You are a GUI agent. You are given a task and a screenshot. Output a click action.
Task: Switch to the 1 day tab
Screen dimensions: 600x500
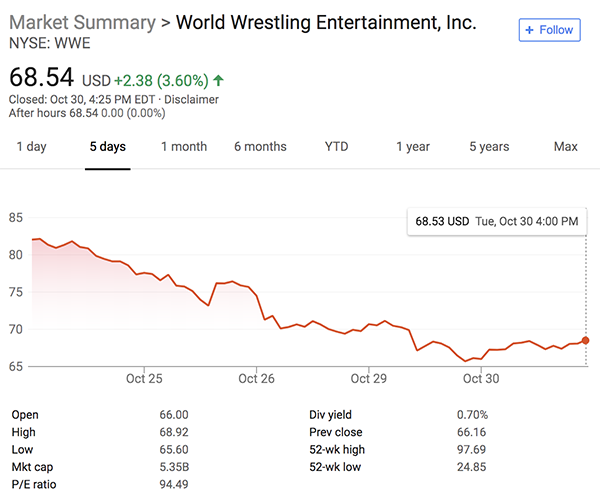click(31, 147)
